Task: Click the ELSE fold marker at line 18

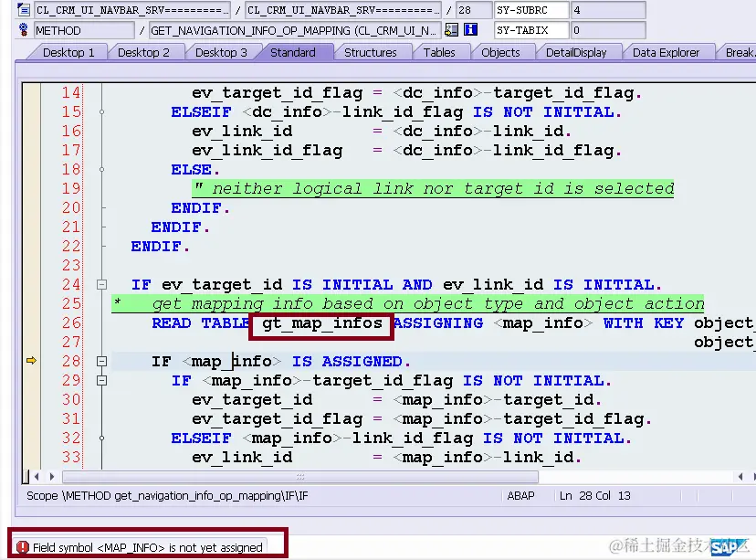Action: [x=101, y=169]
